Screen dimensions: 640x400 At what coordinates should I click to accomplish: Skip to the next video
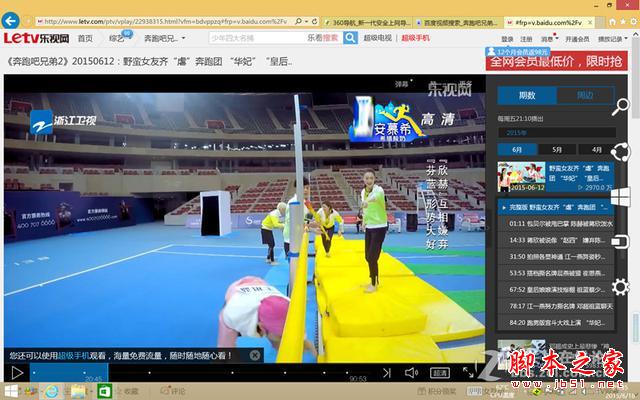click(387, 372)
